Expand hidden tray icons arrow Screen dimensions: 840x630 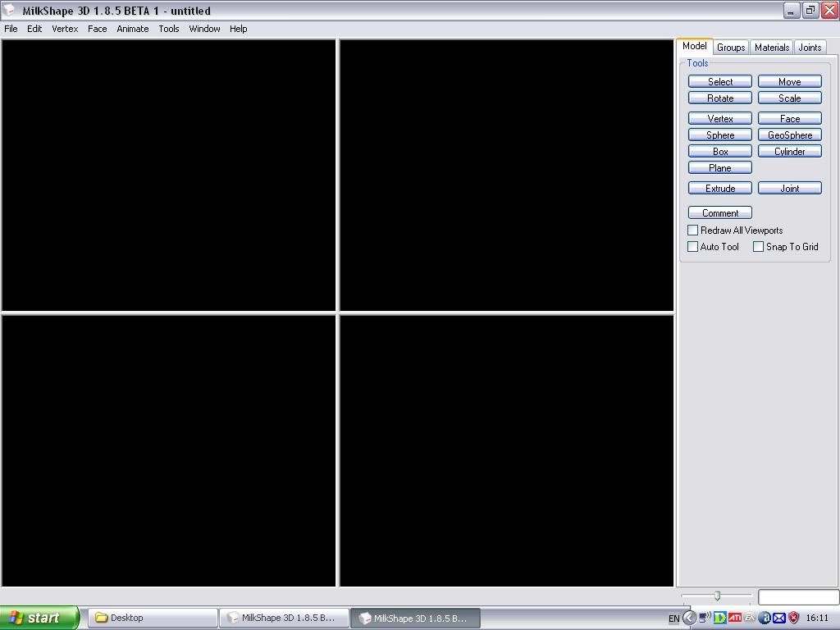pos(689,619)
